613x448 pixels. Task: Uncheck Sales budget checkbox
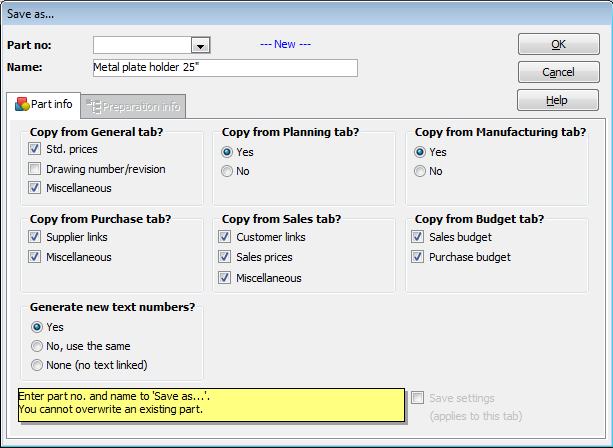pyautogui.click(x=418, y=238)
